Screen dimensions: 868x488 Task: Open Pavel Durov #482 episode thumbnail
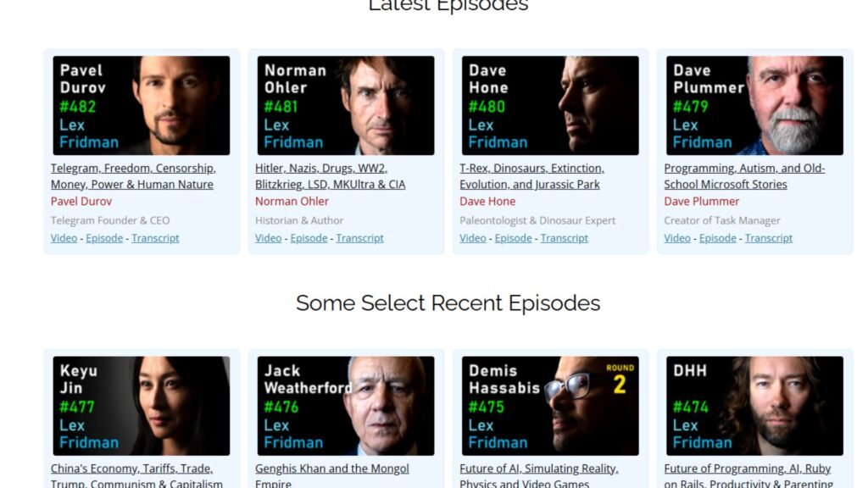pos(142,105)
